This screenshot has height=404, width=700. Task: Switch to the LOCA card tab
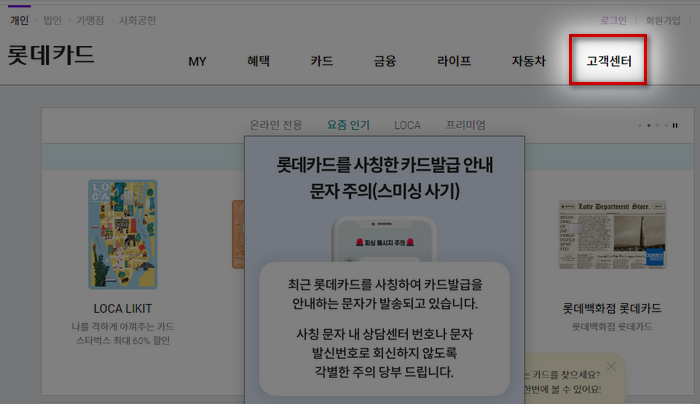pos(407,125)
